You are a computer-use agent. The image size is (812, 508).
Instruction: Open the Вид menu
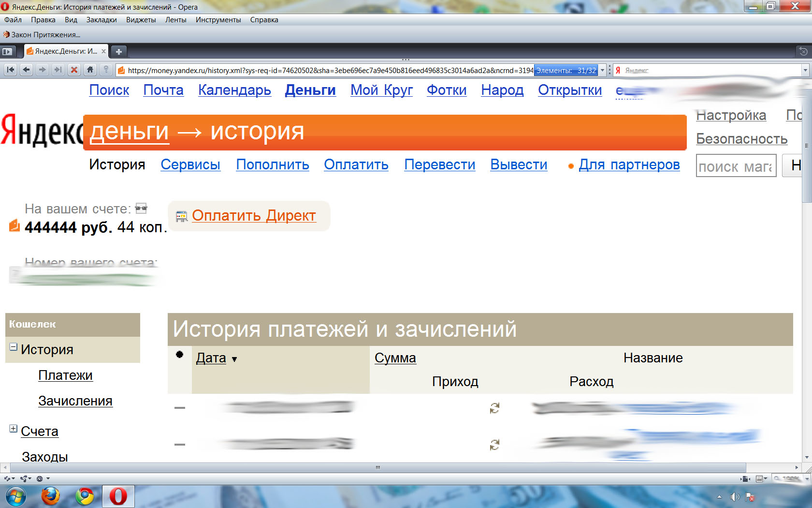click(x=71, y=20)
